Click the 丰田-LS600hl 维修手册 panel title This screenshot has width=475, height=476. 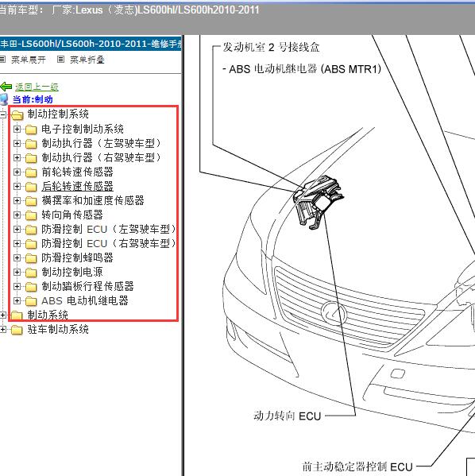coord(91,44)
